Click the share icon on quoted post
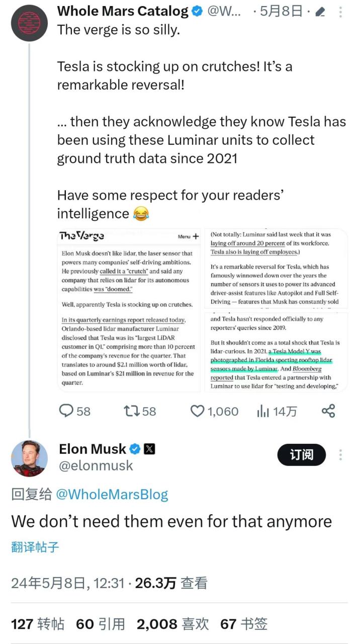 (x=328, y=411)
